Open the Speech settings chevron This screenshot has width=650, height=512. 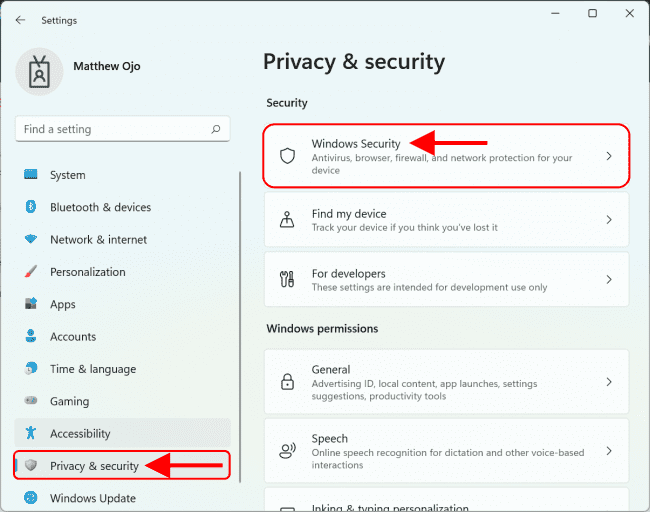click(608, 451)
